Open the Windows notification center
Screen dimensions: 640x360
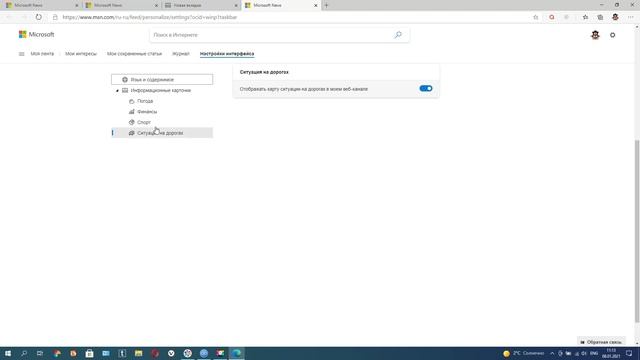pyautogui.click(x=629, y=353)
